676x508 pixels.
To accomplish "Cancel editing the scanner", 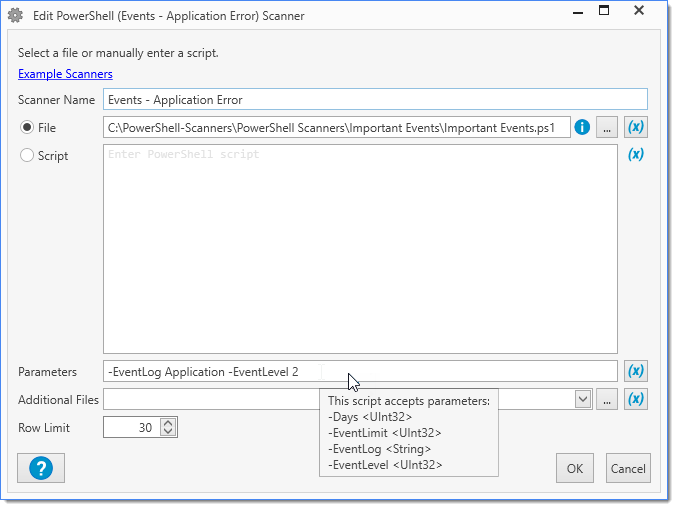I will 628,468.
